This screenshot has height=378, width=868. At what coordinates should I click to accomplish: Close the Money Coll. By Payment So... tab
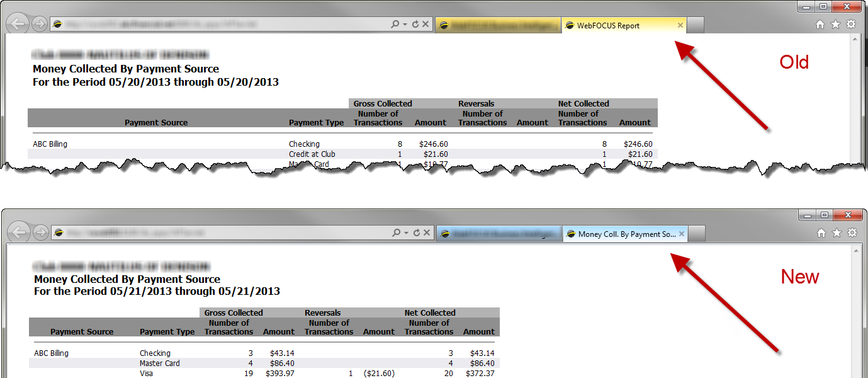[x=681, y=234]
